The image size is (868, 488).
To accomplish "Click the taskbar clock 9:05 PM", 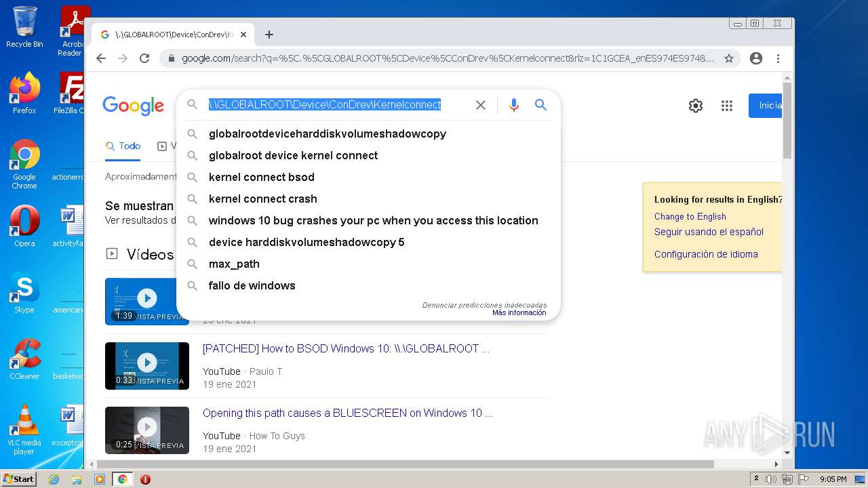I will coord(833,479).
